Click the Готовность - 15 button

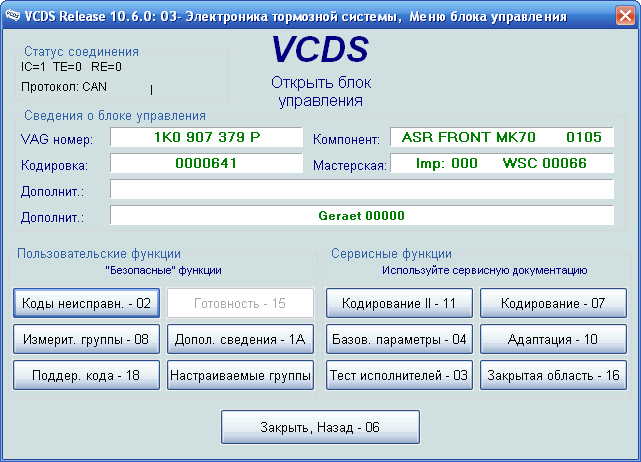tap(240, 303)
